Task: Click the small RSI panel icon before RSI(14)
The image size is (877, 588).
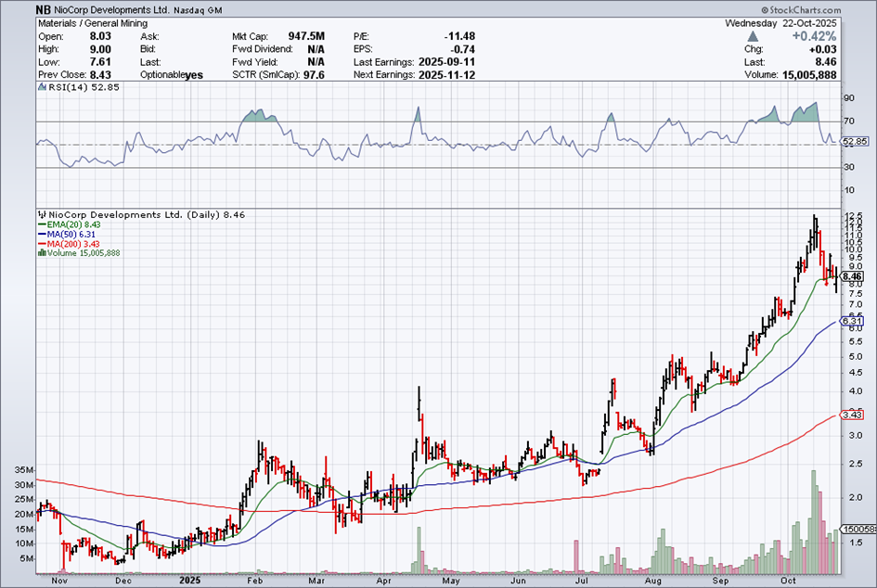Action: tap(42, 87)
